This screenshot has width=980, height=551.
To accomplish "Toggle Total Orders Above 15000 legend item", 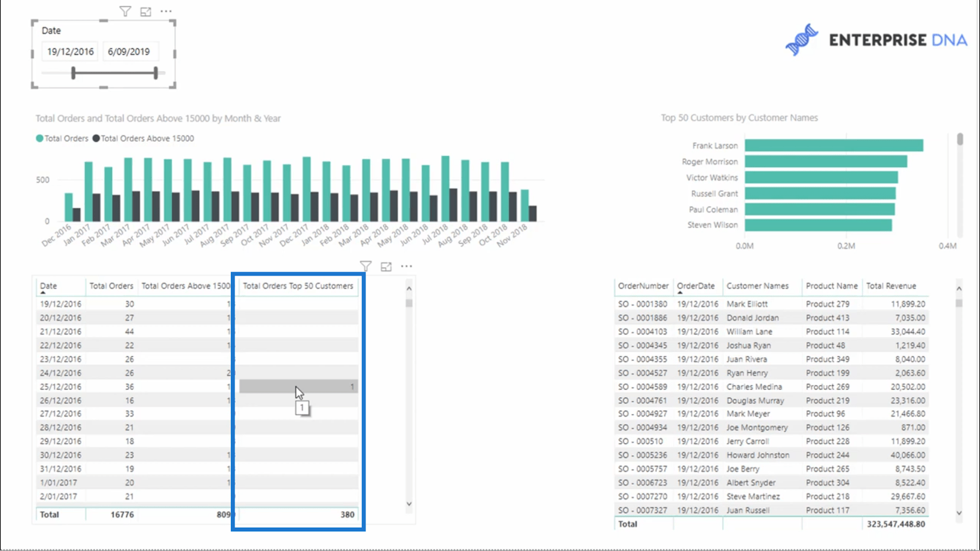I will coord(143,138).
